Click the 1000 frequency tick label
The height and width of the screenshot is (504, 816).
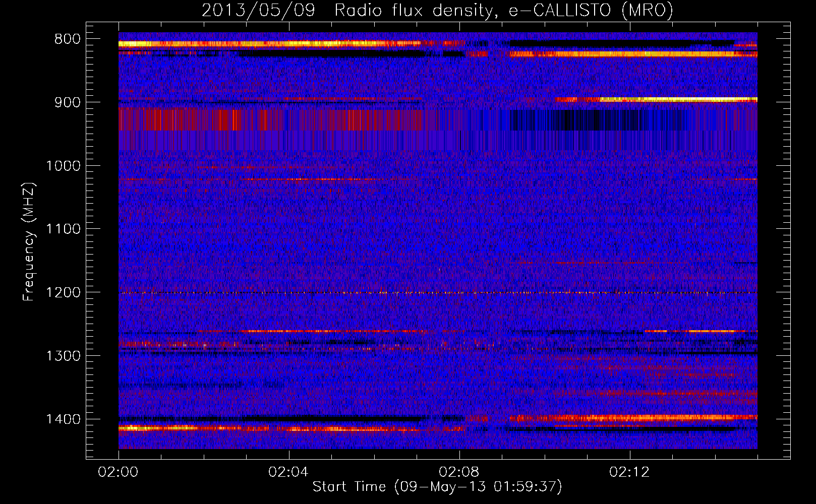click(x=63, y=166)
